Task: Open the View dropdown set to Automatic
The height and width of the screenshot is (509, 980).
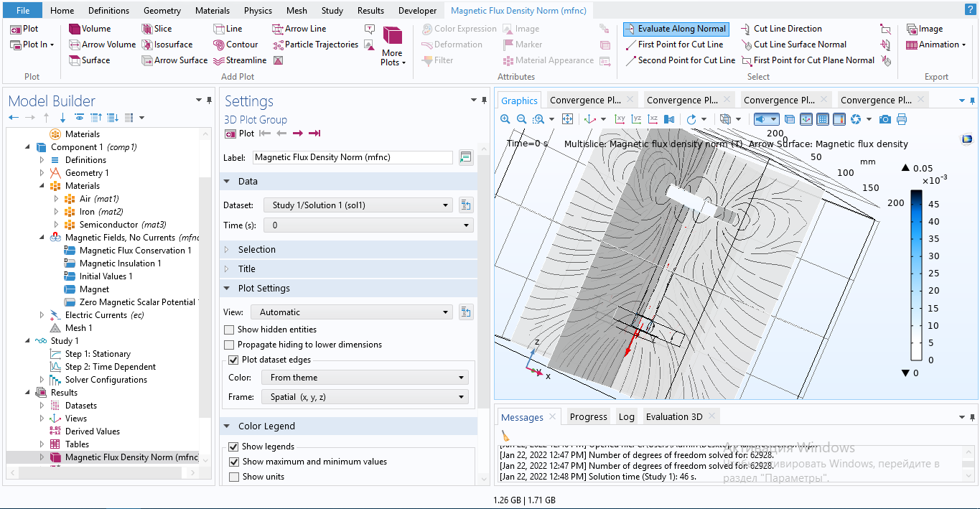Action: [351, 312]
